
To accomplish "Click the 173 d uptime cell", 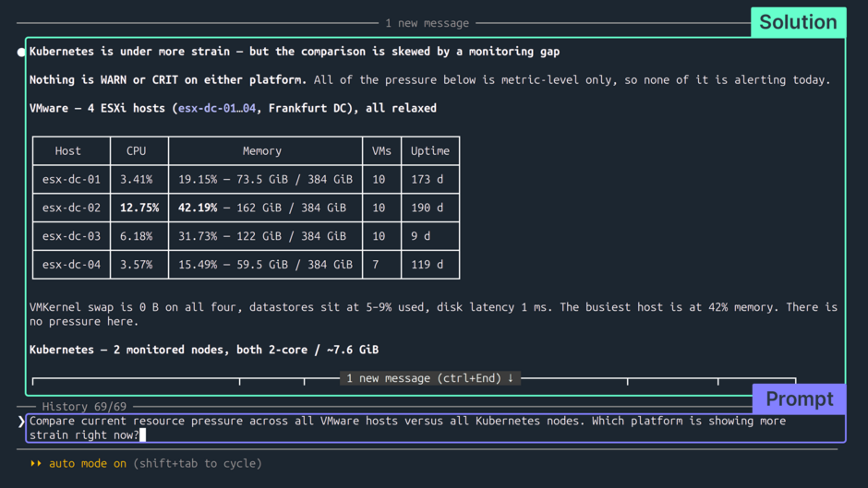I will [430, 179].
